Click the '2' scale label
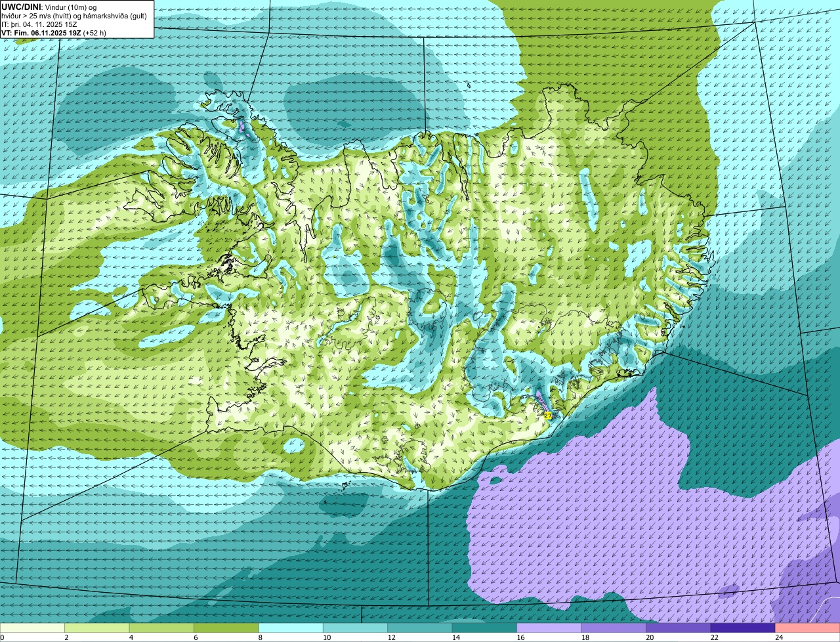840x642 pixels. (66, 637)
